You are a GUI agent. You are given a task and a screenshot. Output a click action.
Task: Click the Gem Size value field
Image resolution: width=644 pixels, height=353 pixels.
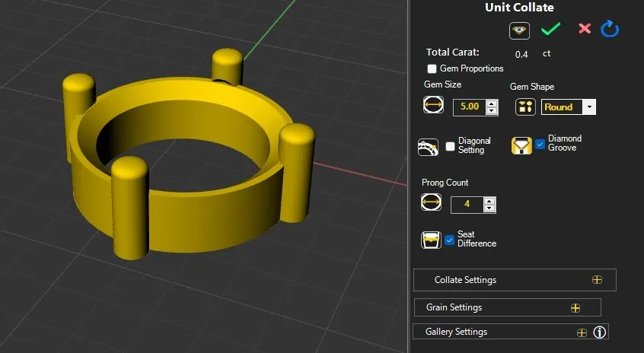(468, 107)
